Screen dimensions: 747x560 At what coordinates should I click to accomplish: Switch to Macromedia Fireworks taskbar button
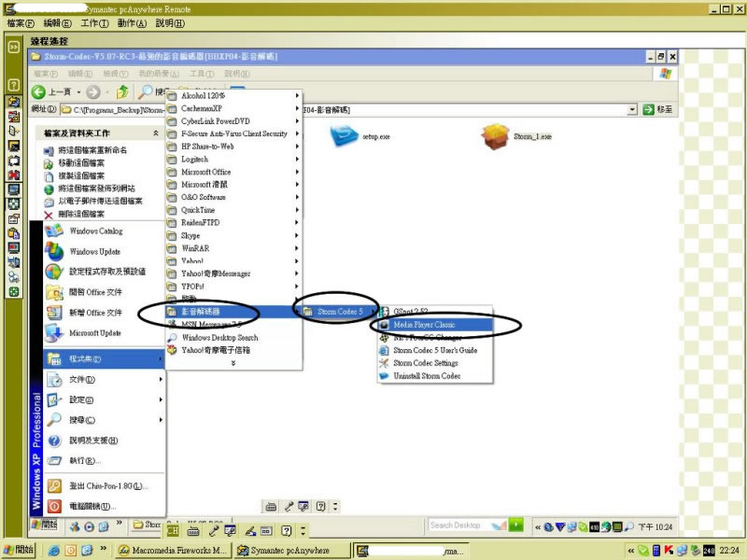point(173,550)
